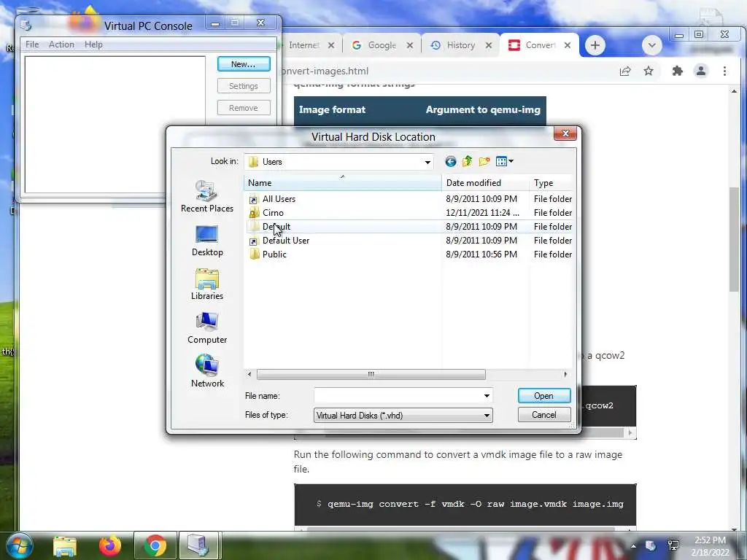Image resolution: width=747 pixels, height=560 pixels.
Task: Open File Explorer from taskbar
Action: pos(65,545)
